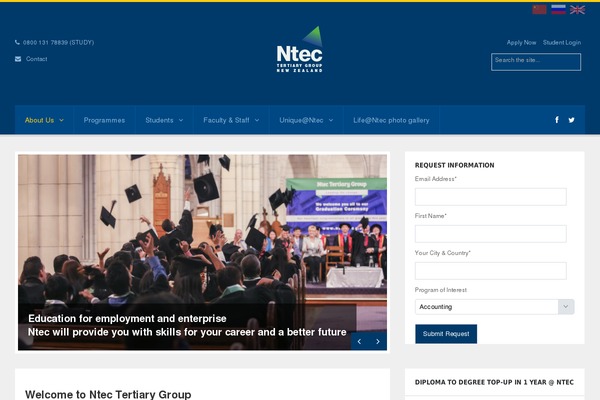
Task: Click the phone icon beside 0800 number
Action: click(x=17, y=42)
